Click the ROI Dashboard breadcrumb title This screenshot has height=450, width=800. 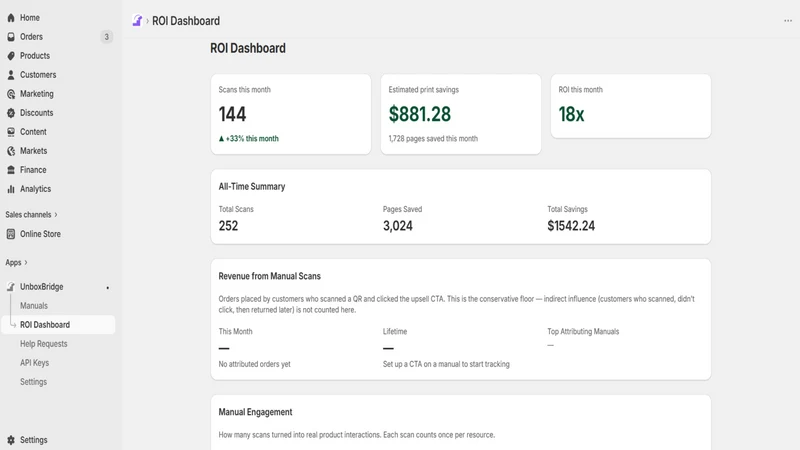pyautogui.click(x=186, y=21)
